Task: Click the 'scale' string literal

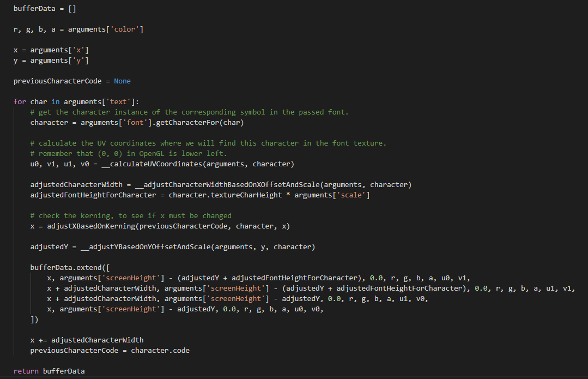Action: click(x=351, y=195)
